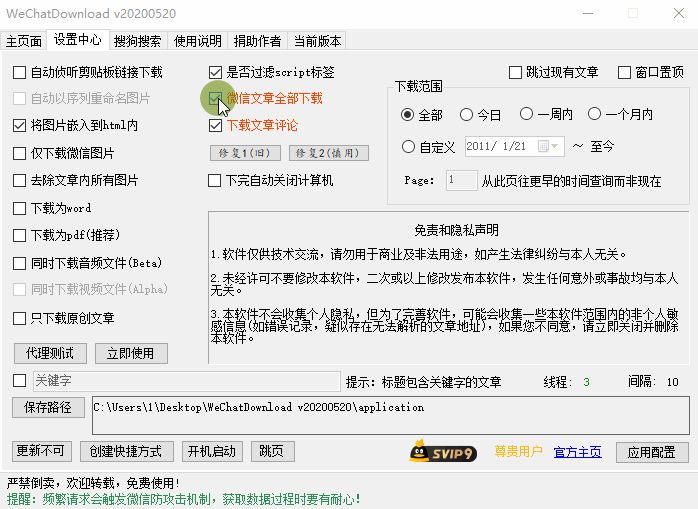The width and height of the screenshot is (698, 509).
Task: Check the 下载为word option
Action: pyautogui.click(x=20, y=208)
